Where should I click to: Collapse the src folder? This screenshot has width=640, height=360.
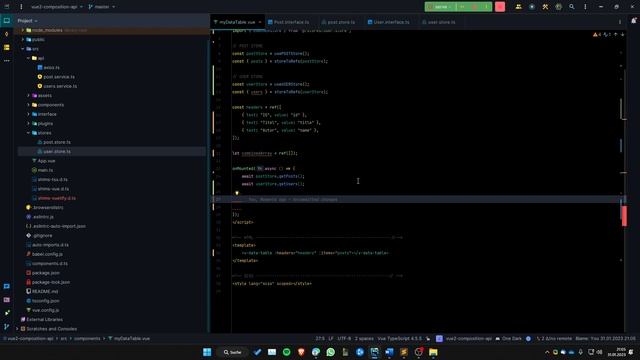[23, 49]
